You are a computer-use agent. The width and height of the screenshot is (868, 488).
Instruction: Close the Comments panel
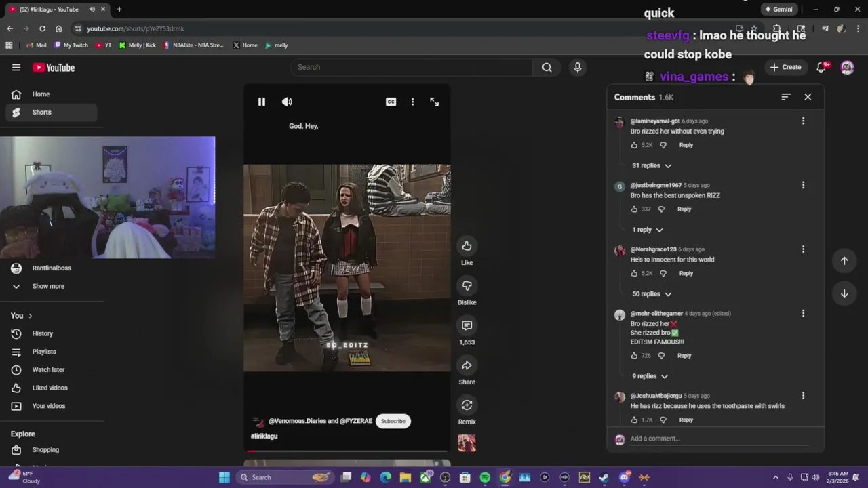tap(808, 97)
